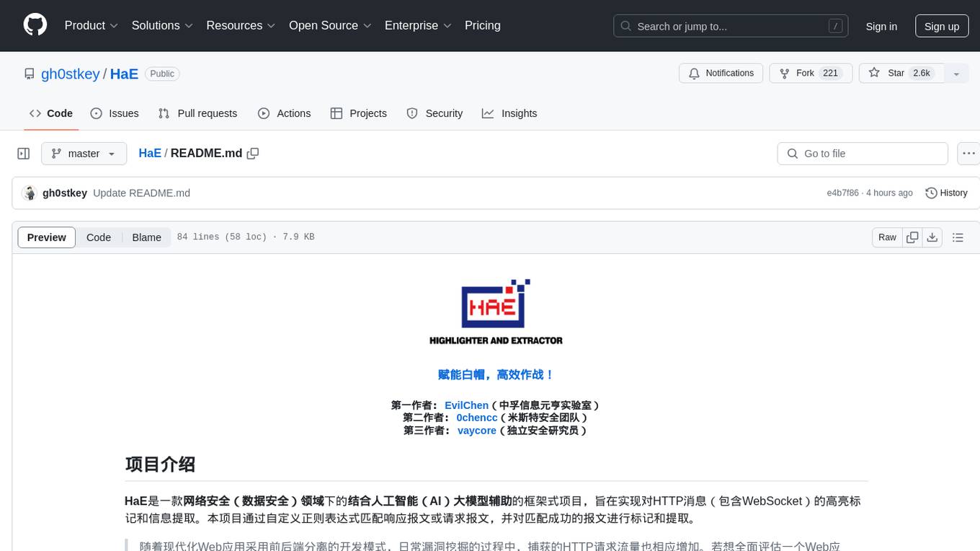Viewport: 980px width, 551px height.
Task: Click the Sign in link
Action: [881, 26]
